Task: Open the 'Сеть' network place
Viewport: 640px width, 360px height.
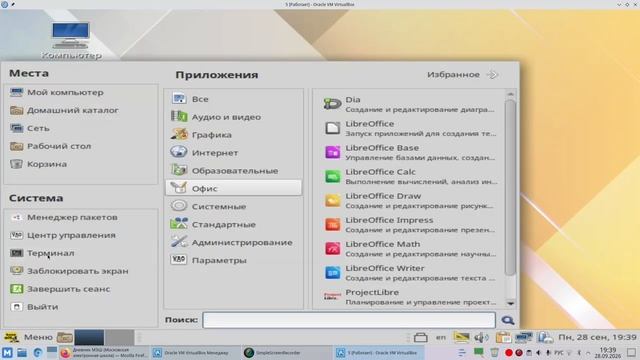Action: click(x=81, y=128)
